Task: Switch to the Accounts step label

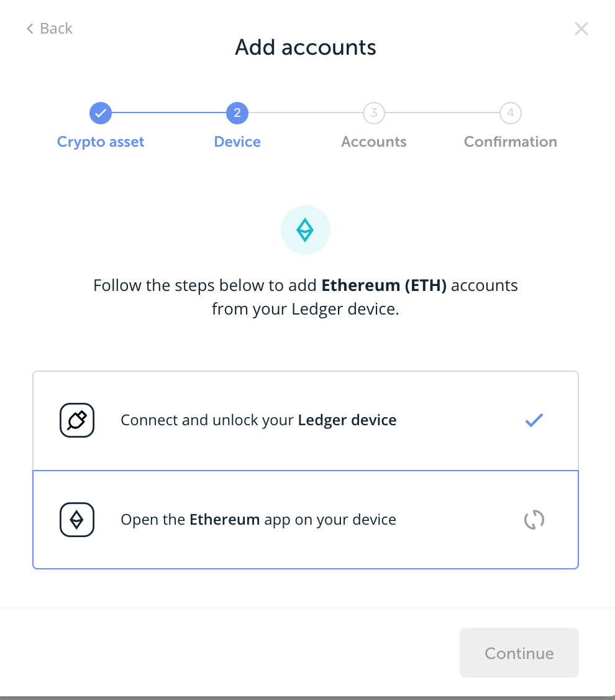Action: pos(373,142)
